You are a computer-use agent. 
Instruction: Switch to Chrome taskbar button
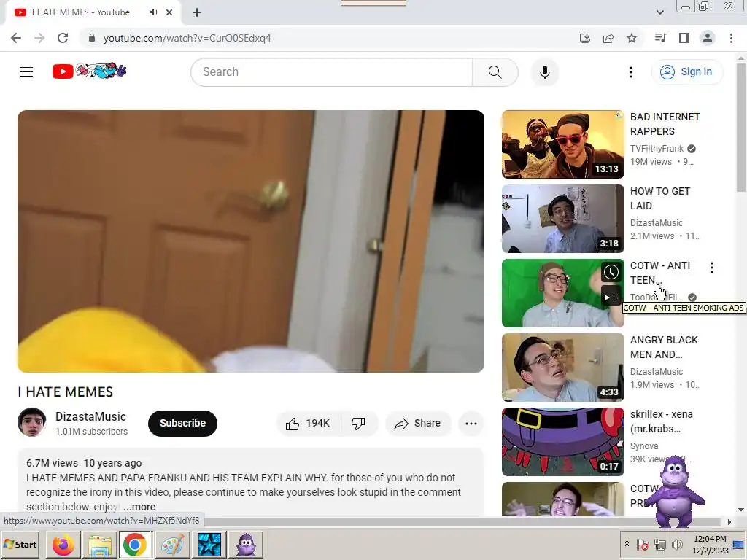(135, 544)
